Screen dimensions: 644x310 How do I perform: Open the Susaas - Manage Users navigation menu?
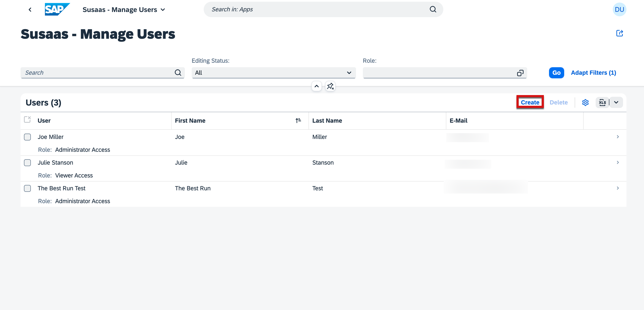tap(124, 9)
